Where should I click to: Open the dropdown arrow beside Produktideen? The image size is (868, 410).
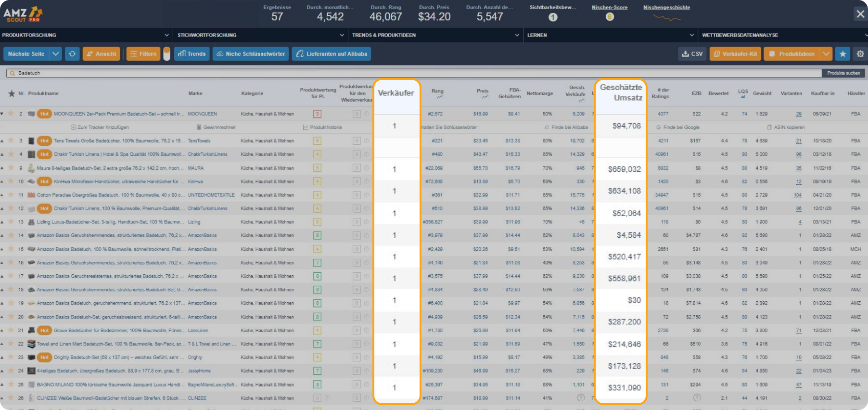pyautogui.click(x=826, y=54)
